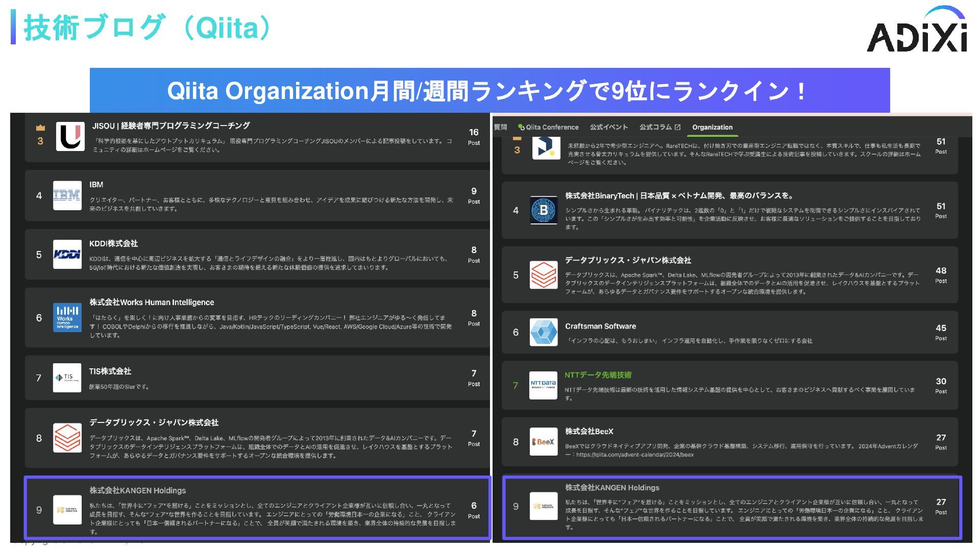
Task: Click the BeeX logo icon
Action: (543, 442)
